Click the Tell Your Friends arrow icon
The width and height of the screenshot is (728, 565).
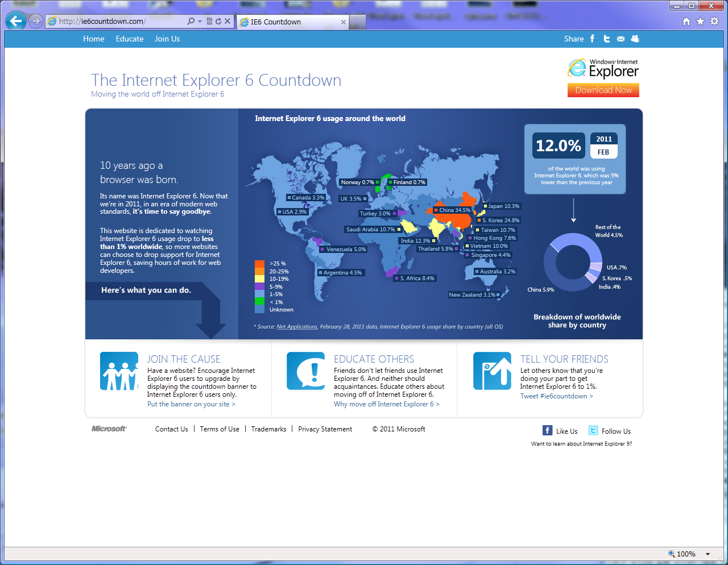click(x=493, y=371)
